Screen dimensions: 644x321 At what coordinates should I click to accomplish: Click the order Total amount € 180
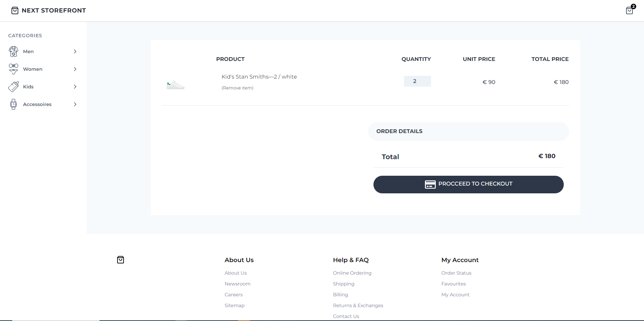click(x=547, y=156)
